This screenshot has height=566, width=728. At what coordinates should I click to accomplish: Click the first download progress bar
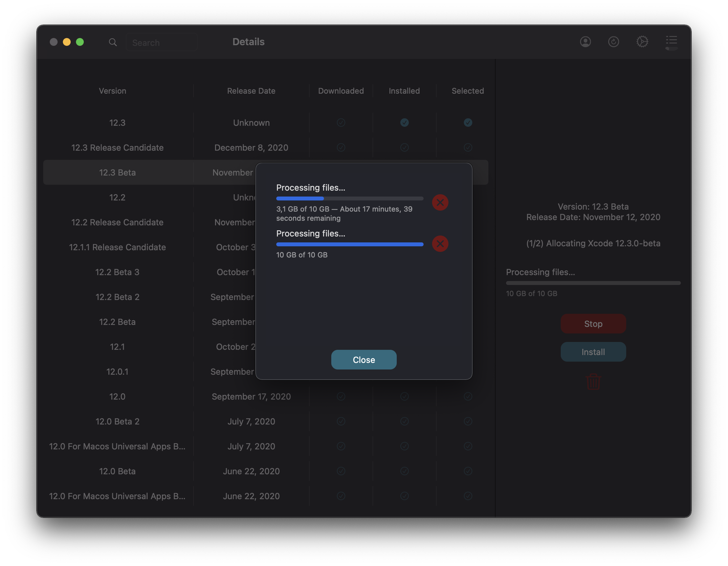349,198
